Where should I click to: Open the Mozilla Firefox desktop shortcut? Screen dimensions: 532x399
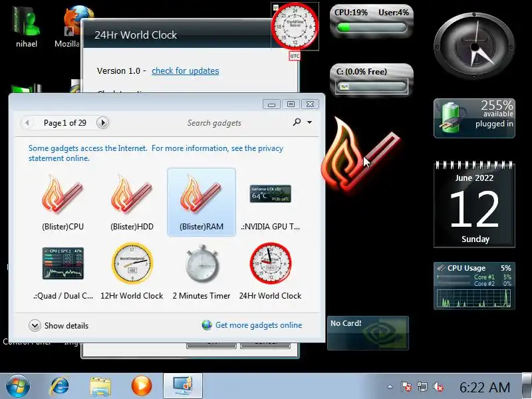coord(73,27)
